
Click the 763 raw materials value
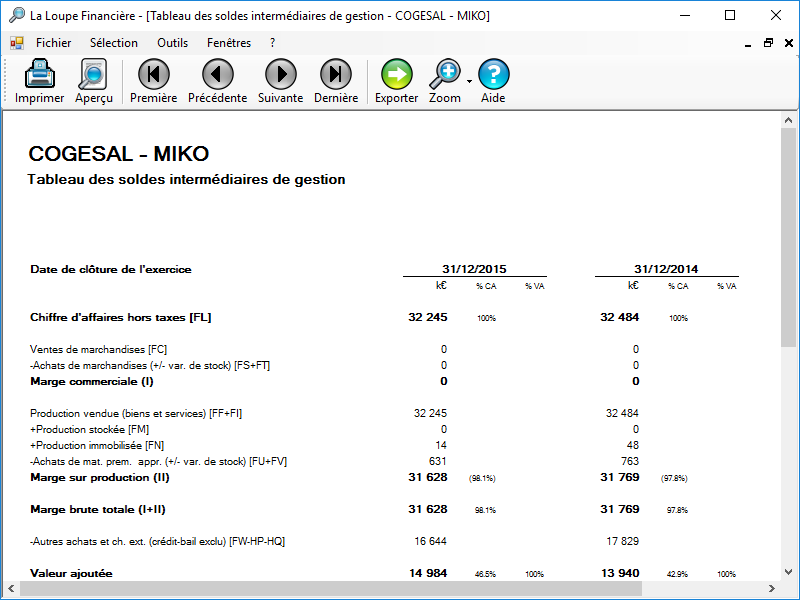tap(630, 461)
